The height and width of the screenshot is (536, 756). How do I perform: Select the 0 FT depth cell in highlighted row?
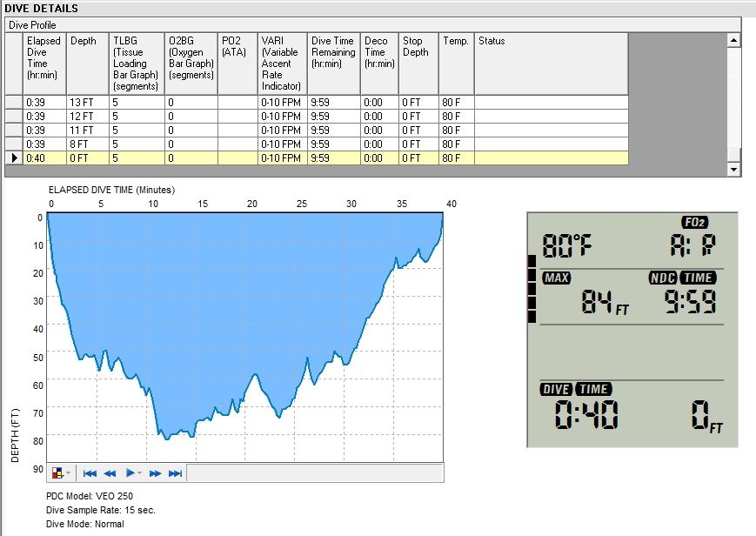(88, 158)
